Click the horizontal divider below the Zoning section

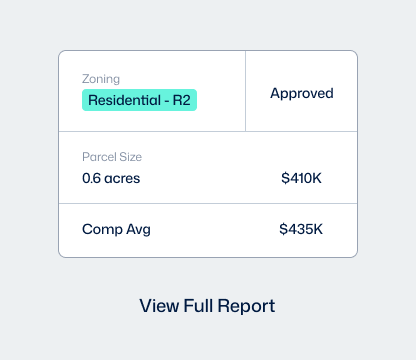click(x=208, y=131)
